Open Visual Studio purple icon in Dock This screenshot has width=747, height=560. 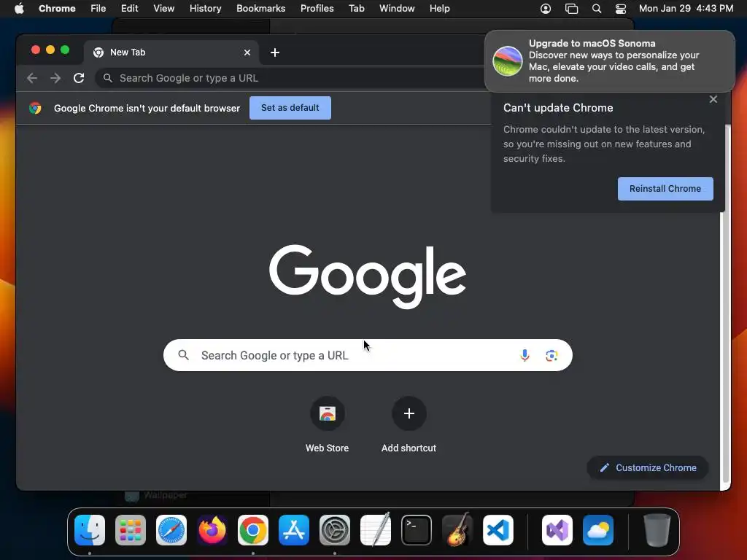pos(557,530)
